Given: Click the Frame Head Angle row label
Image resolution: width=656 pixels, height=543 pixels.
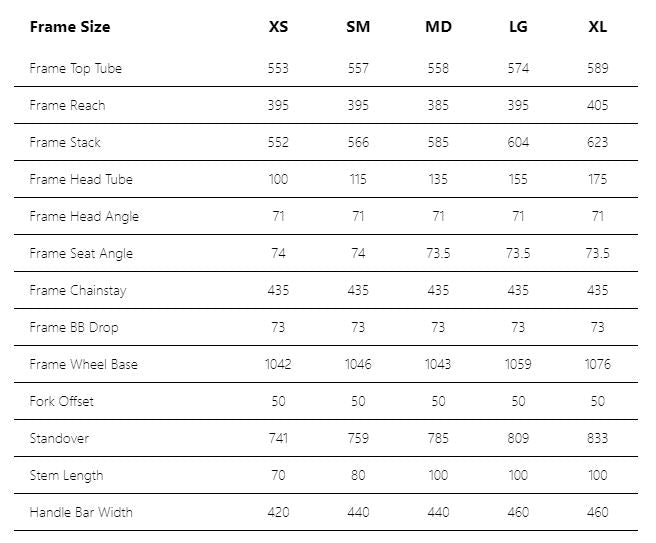Looking at the screenshot, I should pyautogui.click(x=84, y=216).
